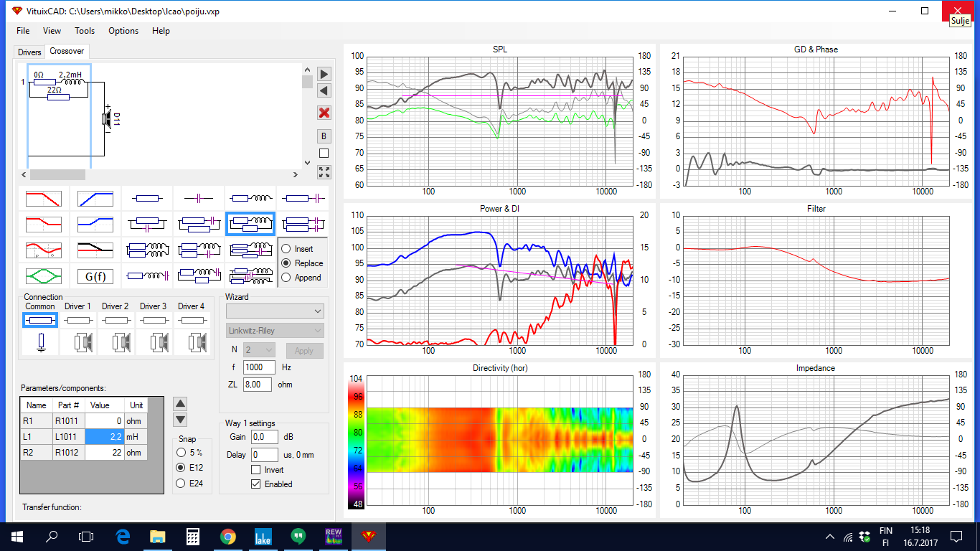Viewport: 980px width, 551px height.
Task: Select the L1 value cell 2,2
Action: 105,436
